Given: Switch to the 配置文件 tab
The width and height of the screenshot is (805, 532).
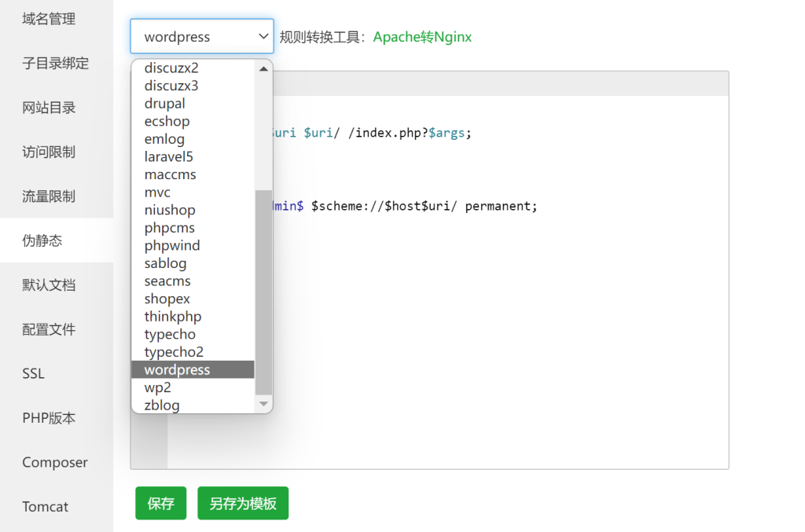Looking at the screenshot, I should click(x=49, y=329).
